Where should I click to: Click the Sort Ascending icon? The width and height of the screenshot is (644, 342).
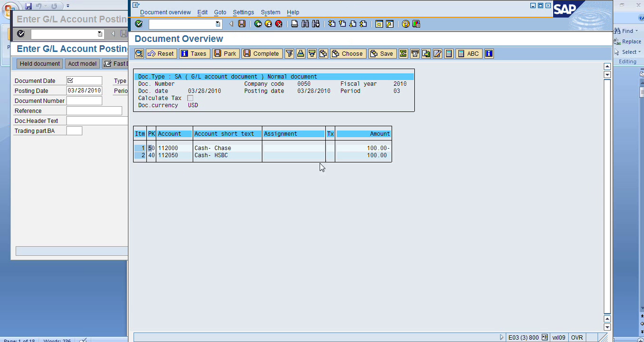coord(301,54)
